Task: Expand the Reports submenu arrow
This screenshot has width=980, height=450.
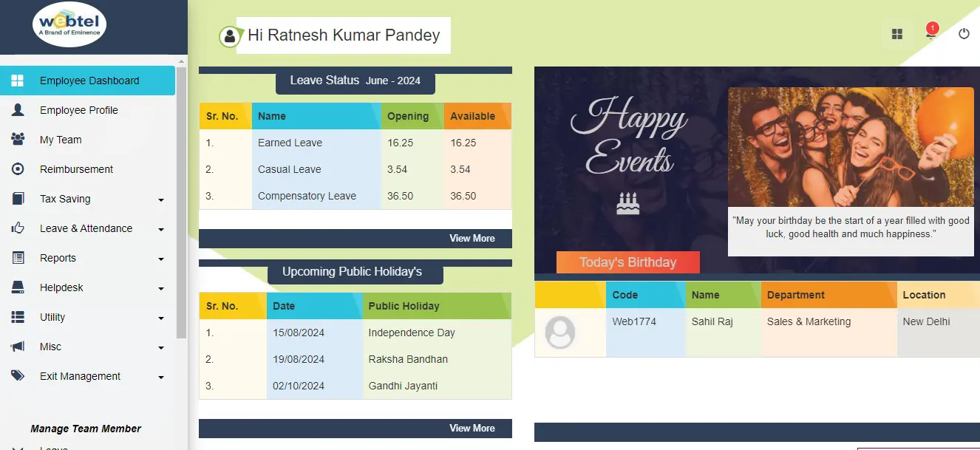Action: coord(161,259)
